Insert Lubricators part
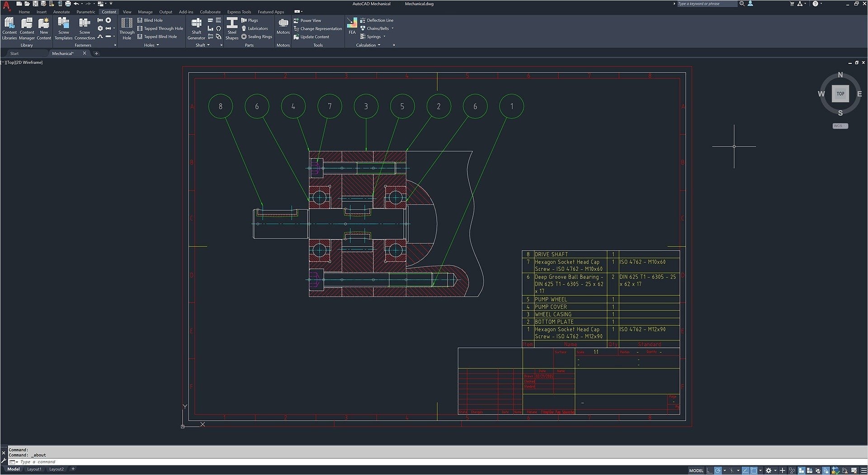Viewport: 868px width, 475px height. click(255, 28)
